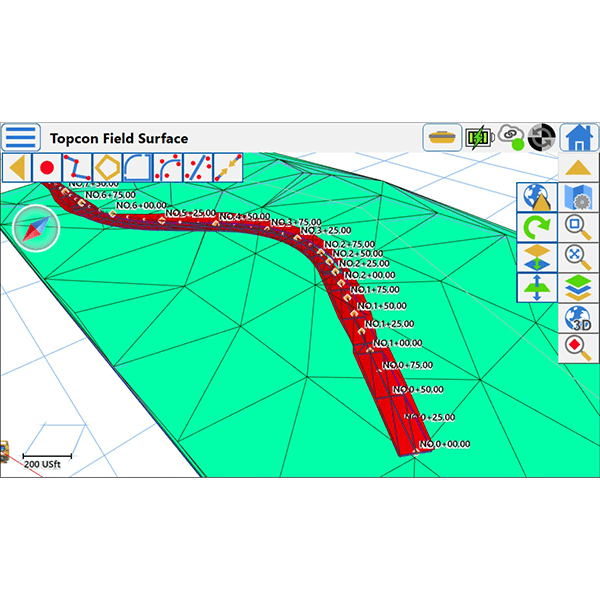Open the cloud connection status icon

pyautogui.click(x=512, y=137)
